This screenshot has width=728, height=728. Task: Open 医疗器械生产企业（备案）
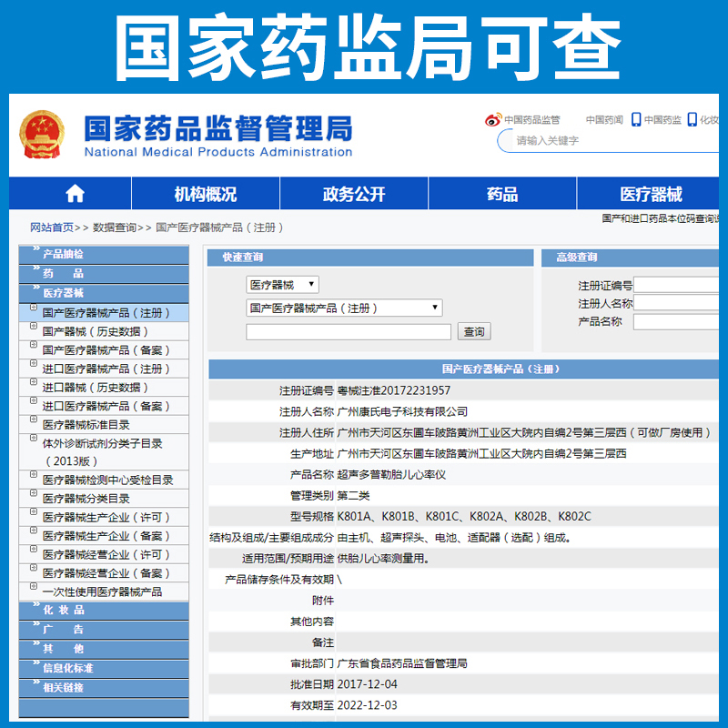[x=106, y=536]
